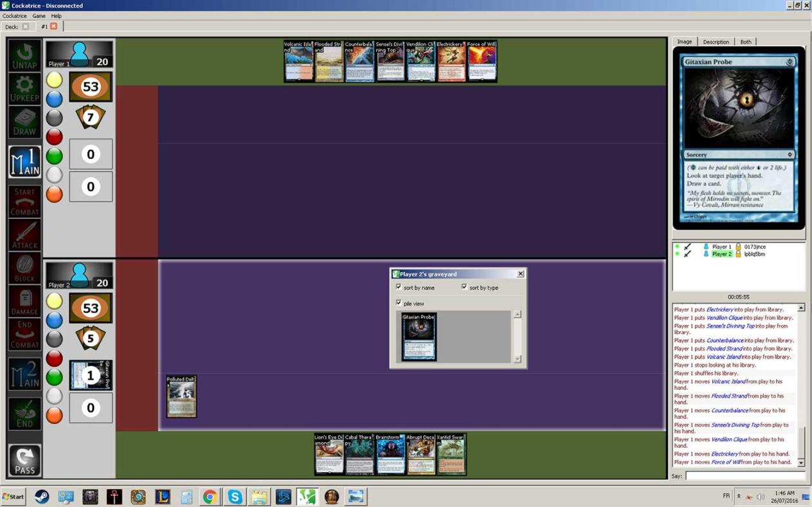Open the Help menu
This screenshot has height=507, width=812.
tap(56, 16)
